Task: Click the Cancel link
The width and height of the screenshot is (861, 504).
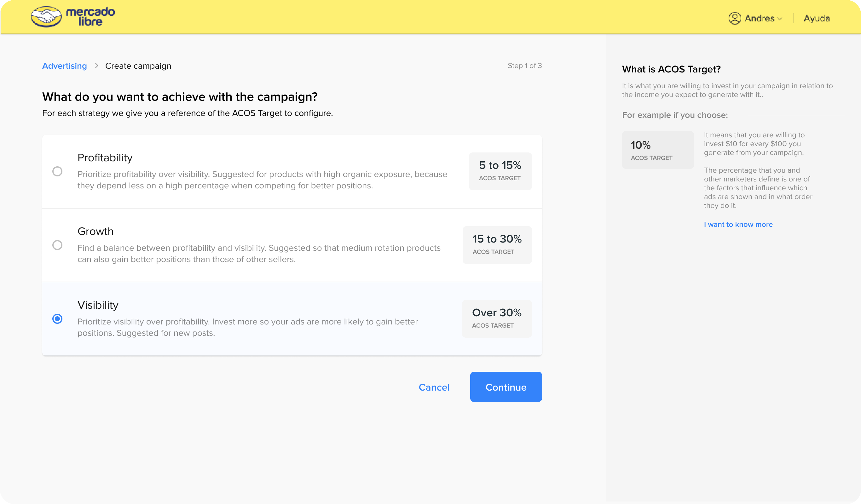Action: tap(434, 387)
